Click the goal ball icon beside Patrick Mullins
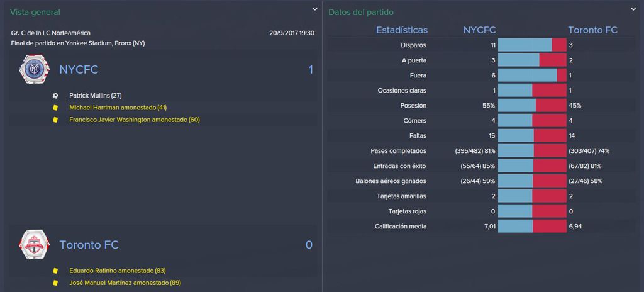Viewport: 644px width, 292px height. point(55,96)
